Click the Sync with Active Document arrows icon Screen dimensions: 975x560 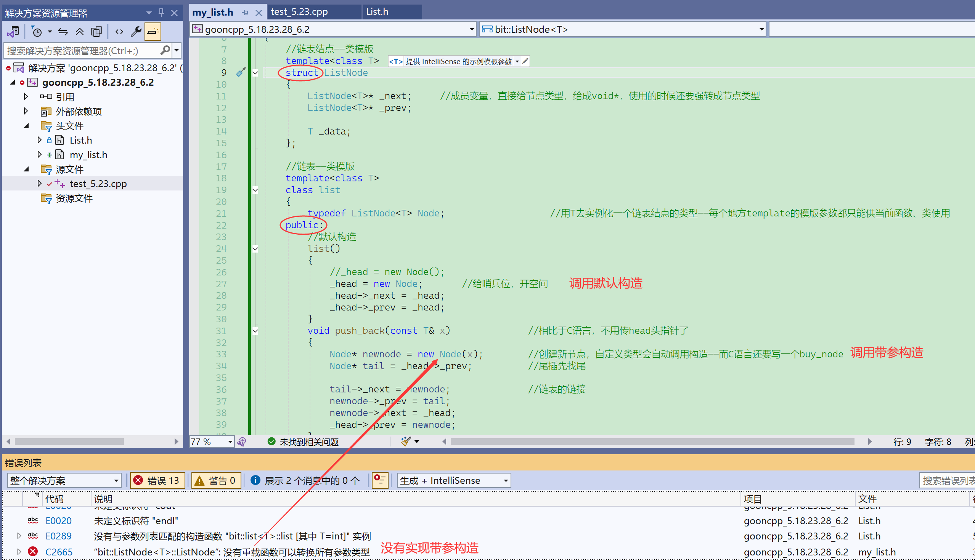tap(63, 32)
